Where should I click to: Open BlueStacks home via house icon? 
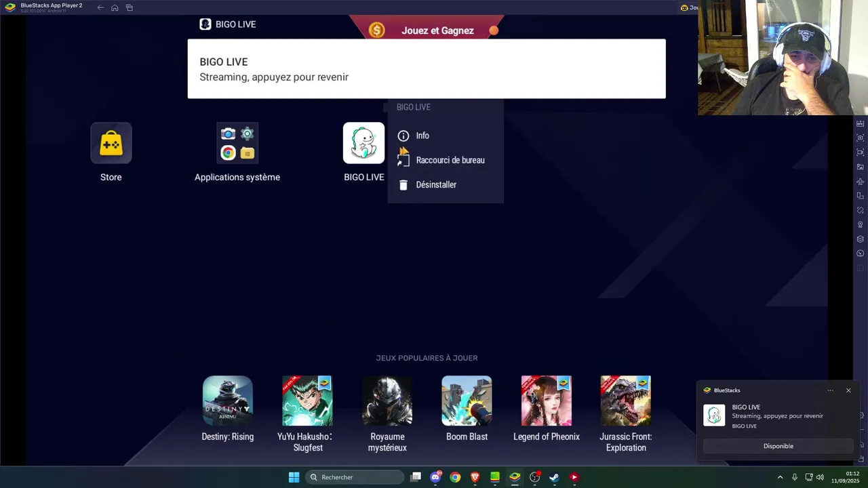pyautogui.click(x=115, y=7)
